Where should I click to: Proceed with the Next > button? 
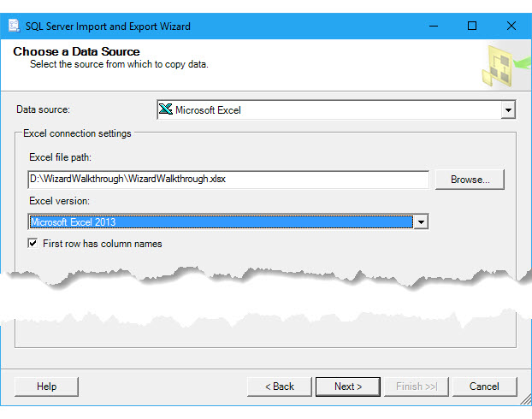[347, 387]
